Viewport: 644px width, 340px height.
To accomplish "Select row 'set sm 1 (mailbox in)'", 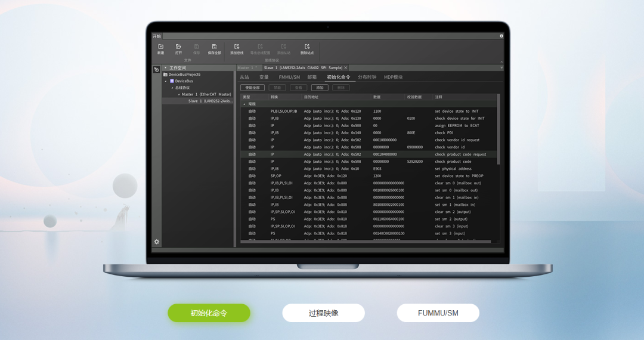I will 369,205.
